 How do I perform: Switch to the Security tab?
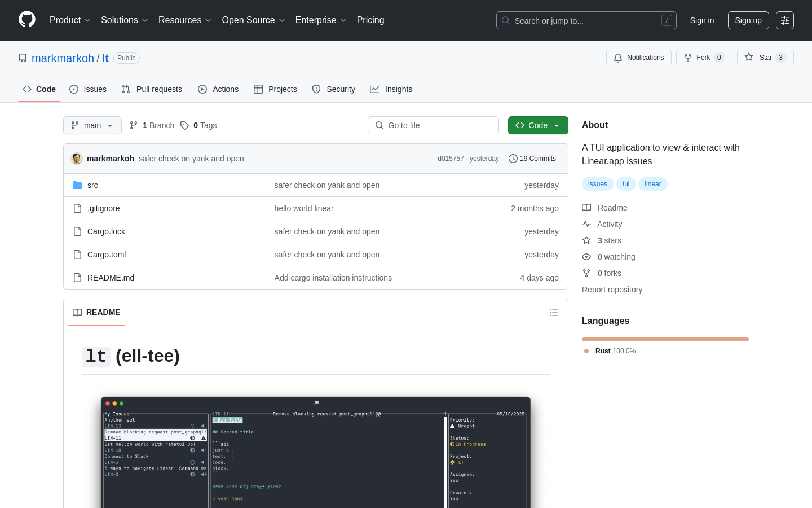click(x=334, y=89)
